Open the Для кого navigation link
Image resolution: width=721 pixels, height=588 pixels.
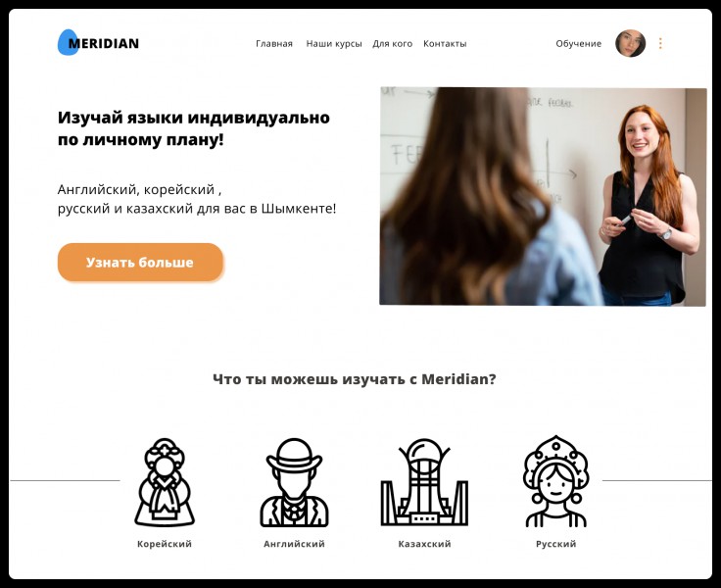(392, 44)
